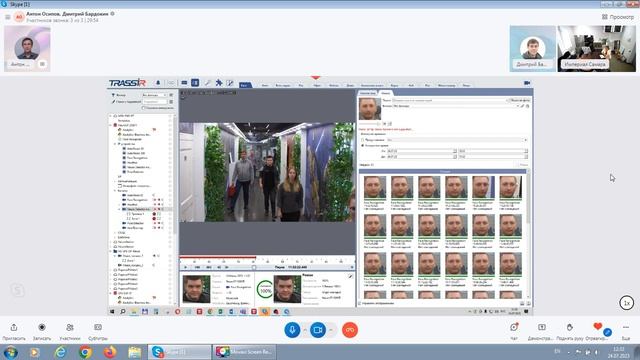Open the filter dropdown above the device tree
The height and width of the screenshot is (360, 640).
[154, 95]
